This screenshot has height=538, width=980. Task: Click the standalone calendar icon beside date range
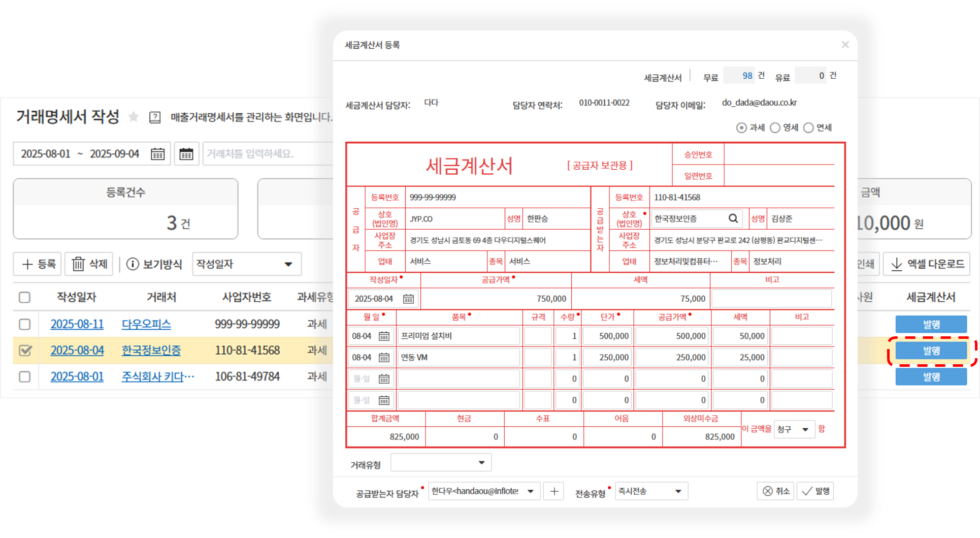(187, 153)
